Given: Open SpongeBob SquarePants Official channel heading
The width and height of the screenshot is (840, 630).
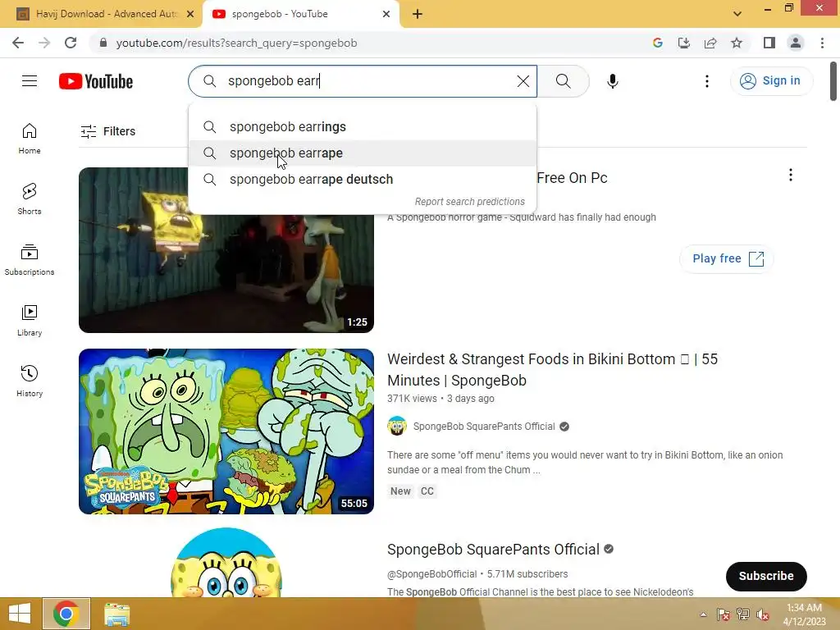Looking at the screenshot, I should [493, 550].
